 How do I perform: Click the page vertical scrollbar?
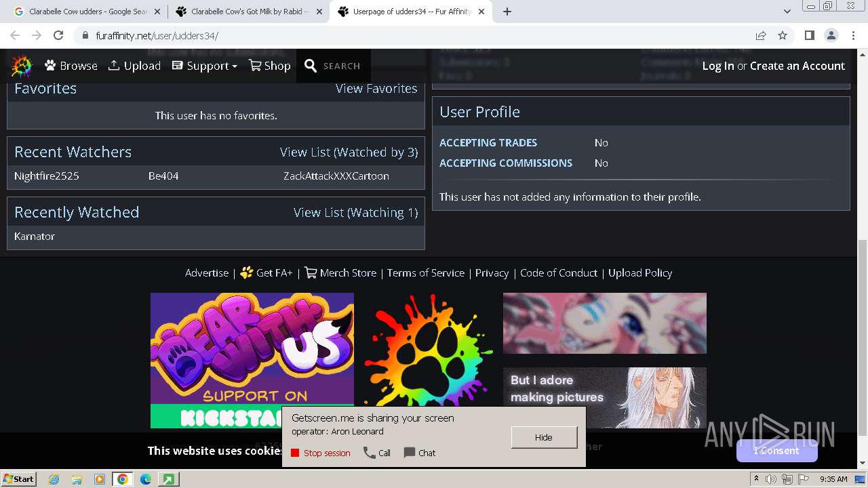[x=863, y=338]
